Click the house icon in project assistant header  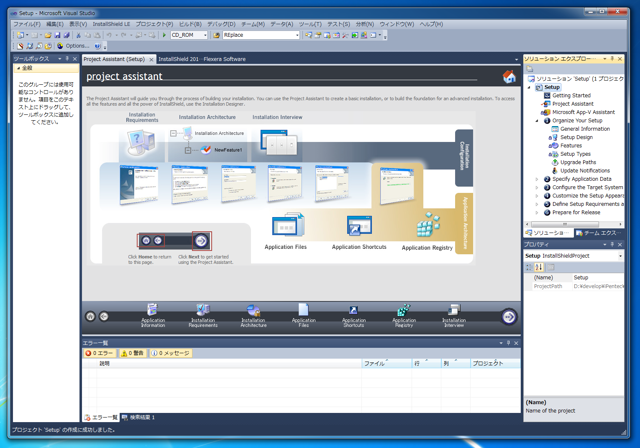click(509, 76)
